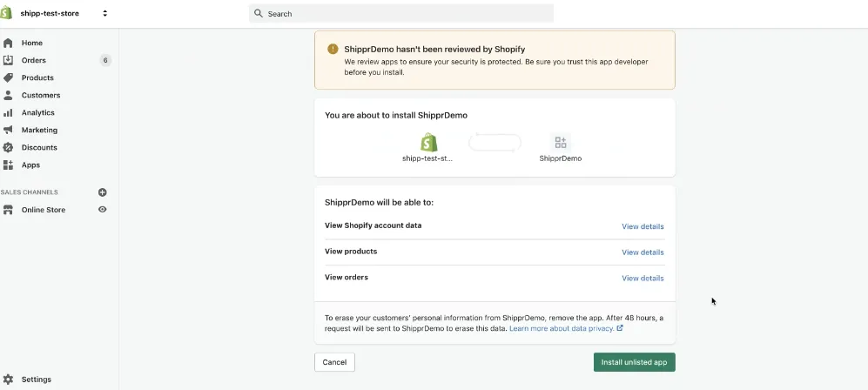Click the warning exclamation icon in banner
Image resolution: width=868 pixels, height=390 pixels.
coord(333,49)
